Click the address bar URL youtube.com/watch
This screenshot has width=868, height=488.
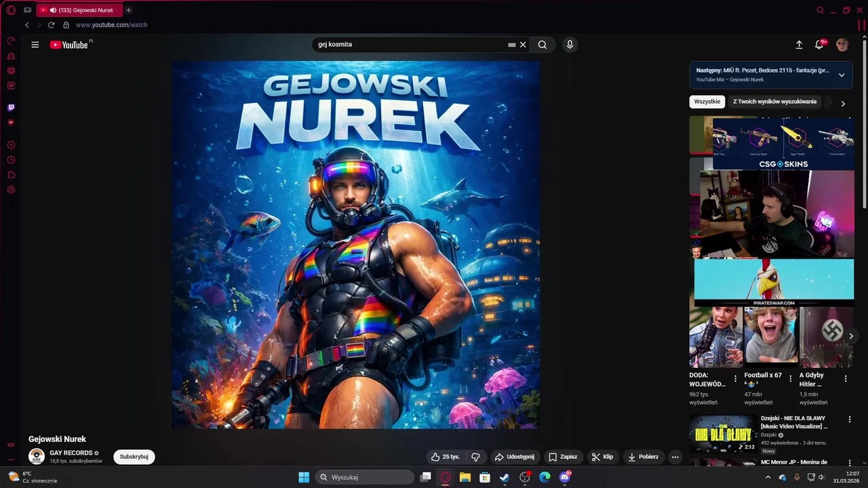[x=111, y=25]
